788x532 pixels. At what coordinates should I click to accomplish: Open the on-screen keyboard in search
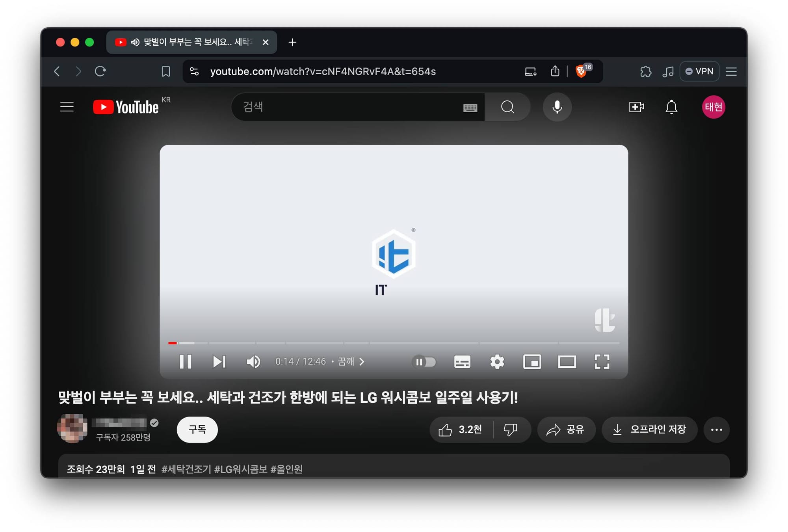470,108
